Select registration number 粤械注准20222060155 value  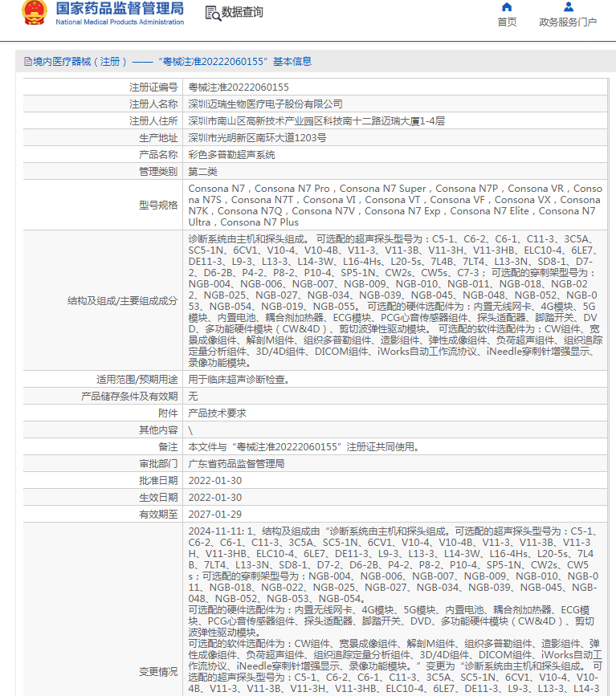click(239, 88)
